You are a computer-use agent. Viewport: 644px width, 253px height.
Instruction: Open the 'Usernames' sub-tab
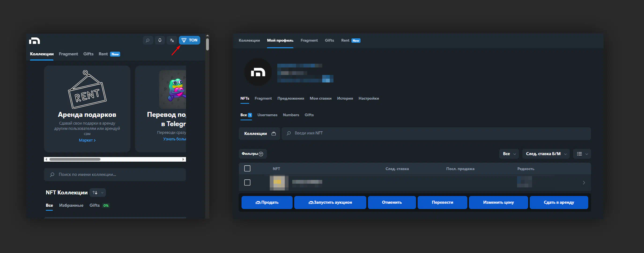pos(267,115)
